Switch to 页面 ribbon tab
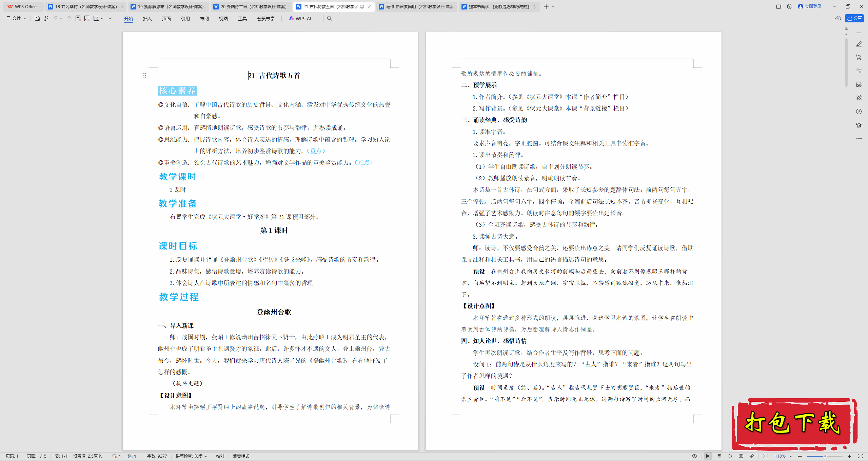 point(166,19)
